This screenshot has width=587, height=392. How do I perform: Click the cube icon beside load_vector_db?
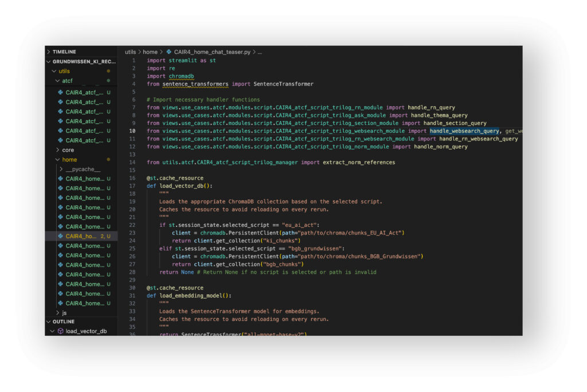tap(61, 331)
